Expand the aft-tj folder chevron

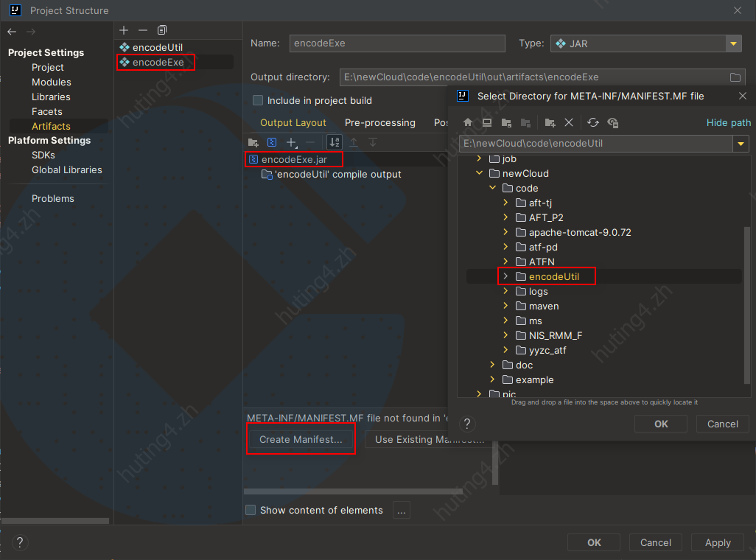505,203
